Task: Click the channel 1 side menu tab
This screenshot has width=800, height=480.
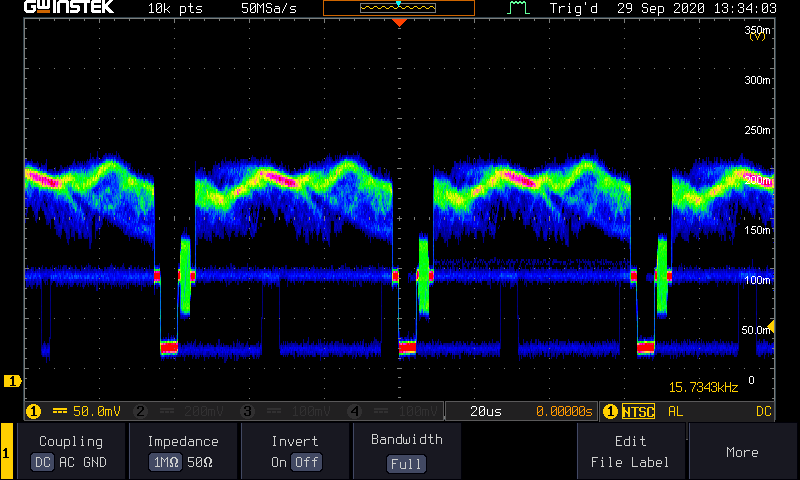Action: point(7,452)
